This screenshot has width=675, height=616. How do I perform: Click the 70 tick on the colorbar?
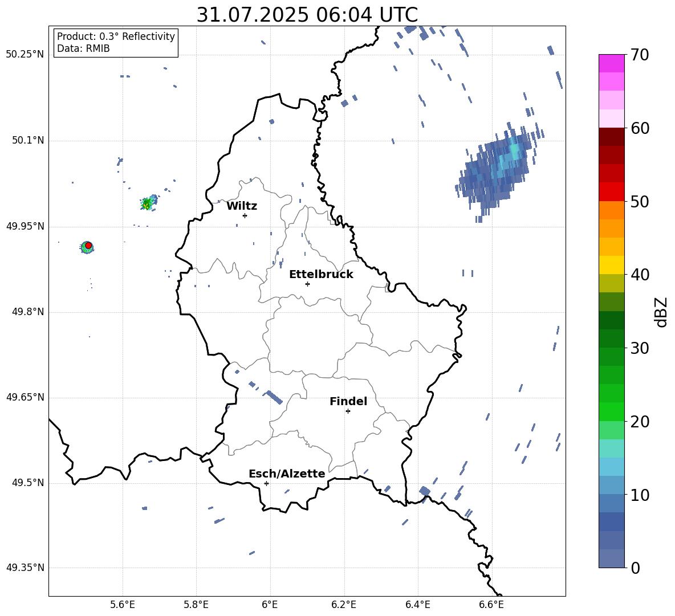pyautogui.click(x=639, y=55)
